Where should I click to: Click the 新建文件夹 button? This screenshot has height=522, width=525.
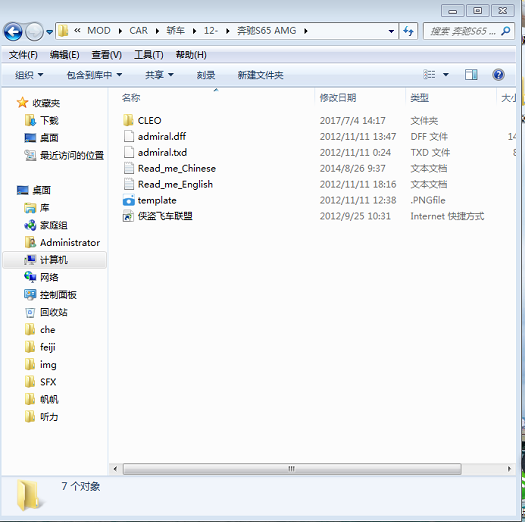[260, 75]
